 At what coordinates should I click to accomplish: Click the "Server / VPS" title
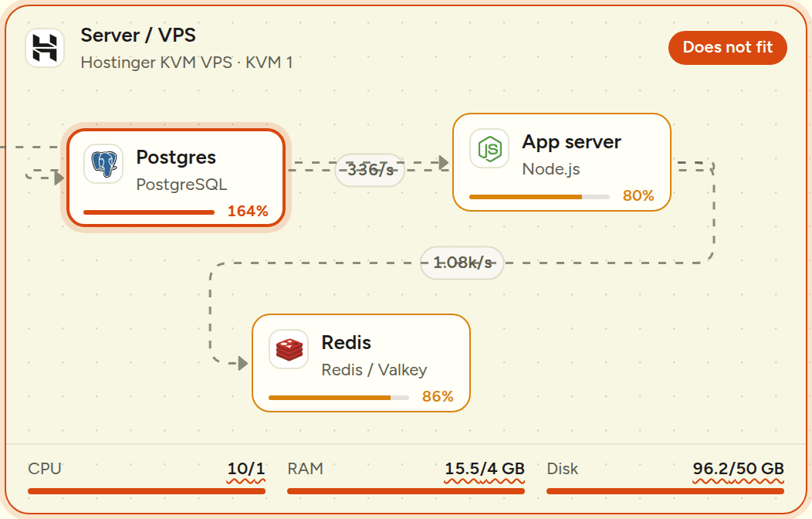click(138, 36)
